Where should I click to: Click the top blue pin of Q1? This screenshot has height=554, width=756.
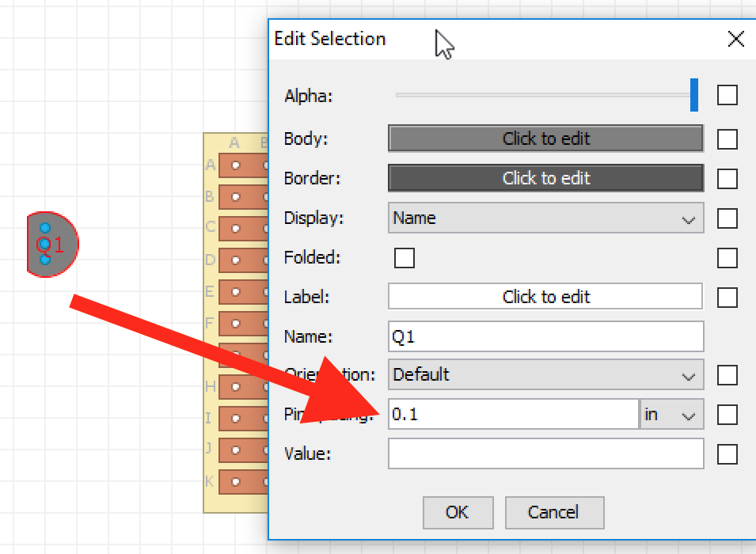45,228
